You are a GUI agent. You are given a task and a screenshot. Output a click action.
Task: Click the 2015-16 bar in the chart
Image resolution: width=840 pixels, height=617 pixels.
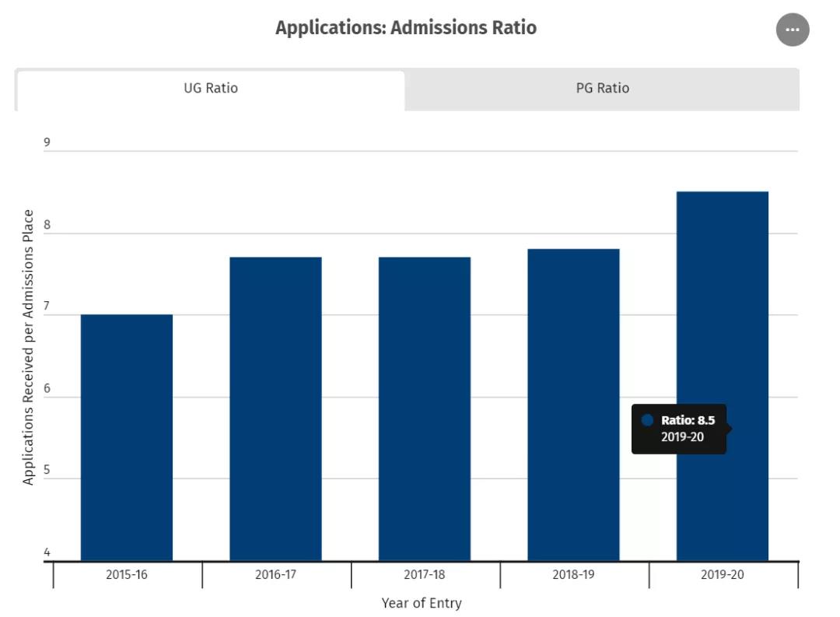[x=127, y=437]
